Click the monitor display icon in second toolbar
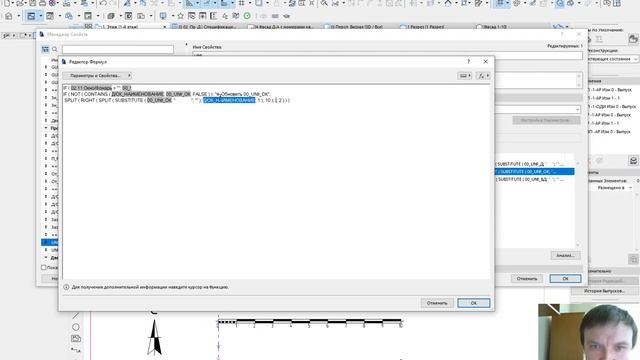The height and width of the screenshot is (360, 640). 163,16
